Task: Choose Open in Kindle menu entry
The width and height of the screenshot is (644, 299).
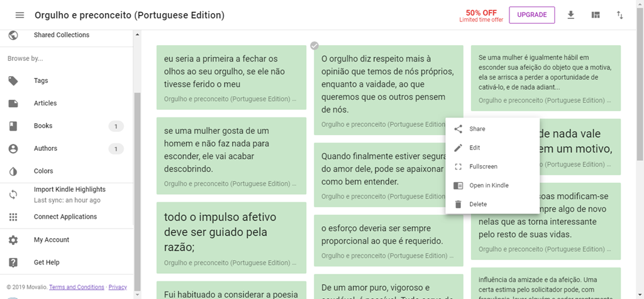Action: point(492,185)
